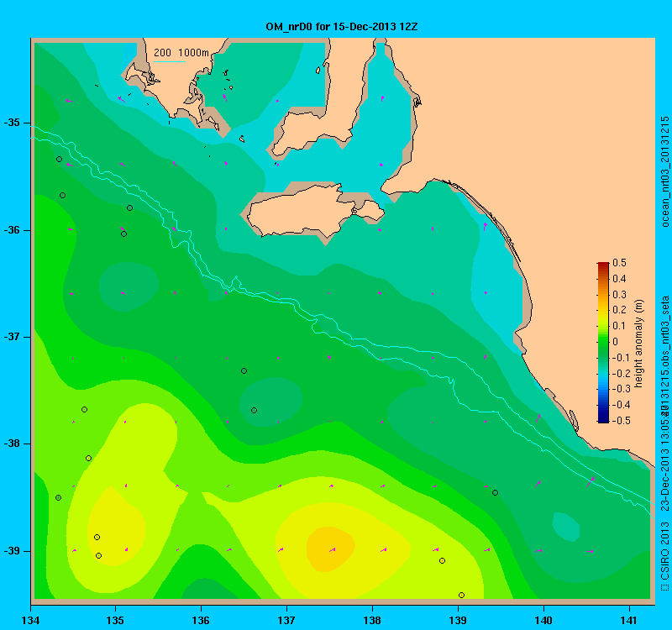The width and height of the screenshot is (672, 630).
Task: Click the vertical "23-Dec-2013 13:05" timestamp text
Action: [x=664, y=466]
